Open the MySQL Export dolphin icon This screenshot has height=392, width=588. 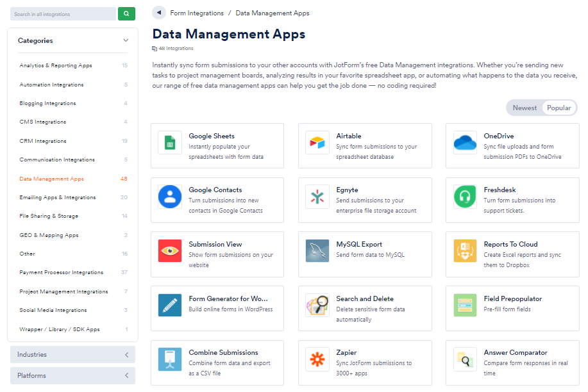click(317, 250)
